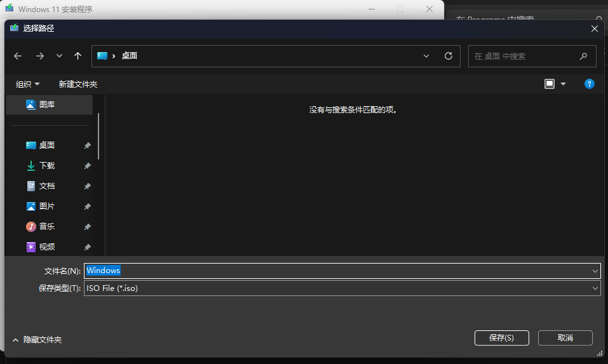Open the Organize menu
Screen dimensions: 608x364
pos(27,84)
